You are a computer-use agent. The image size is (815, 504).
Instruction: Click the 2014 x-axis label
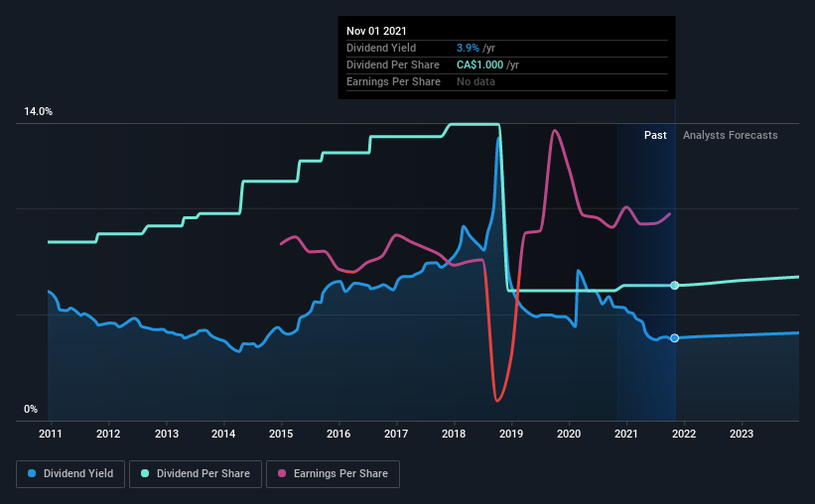click(223, 434)
